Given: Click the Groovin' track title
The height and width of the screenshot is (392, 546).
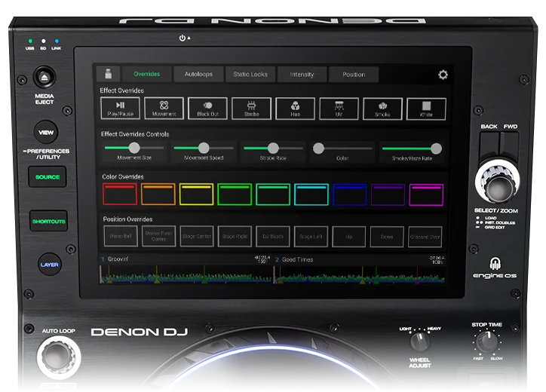Looking at the screenshot, I should 118,259.
